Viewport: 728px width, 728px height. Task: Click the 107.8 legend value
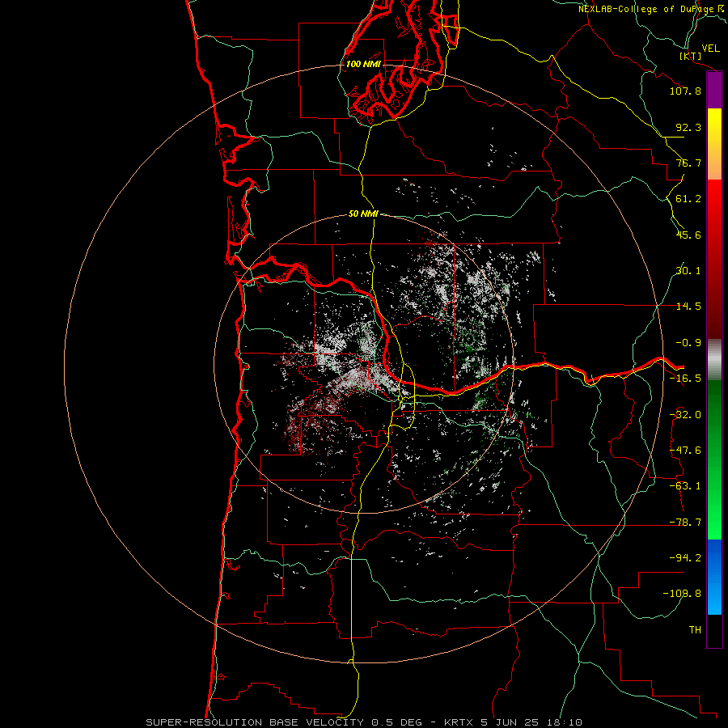pyautogui.click(x=685, y=91)
